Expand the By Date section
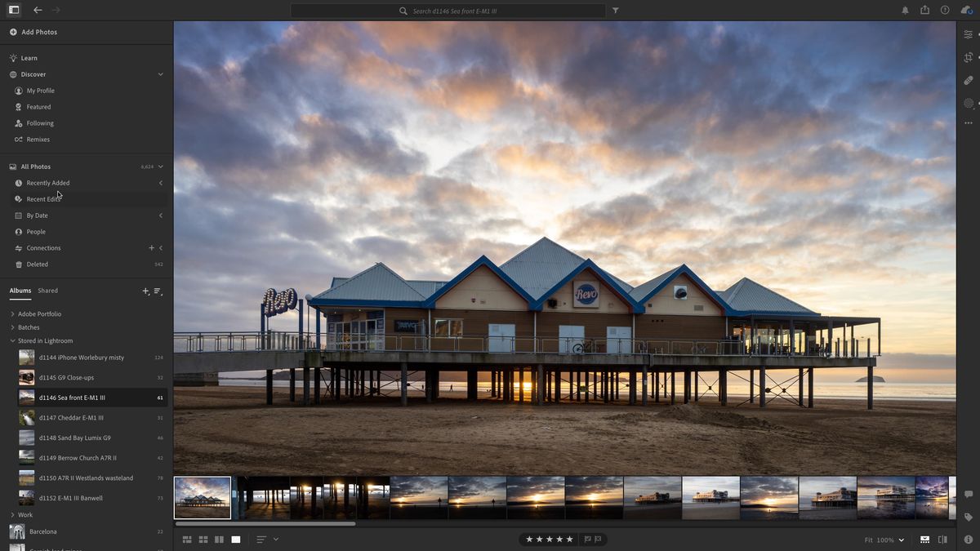 coord(161,215)
